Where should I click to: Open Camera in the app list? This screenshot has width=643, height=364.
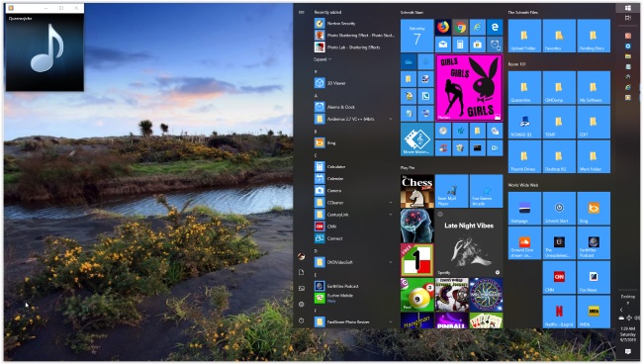point(353,191)
